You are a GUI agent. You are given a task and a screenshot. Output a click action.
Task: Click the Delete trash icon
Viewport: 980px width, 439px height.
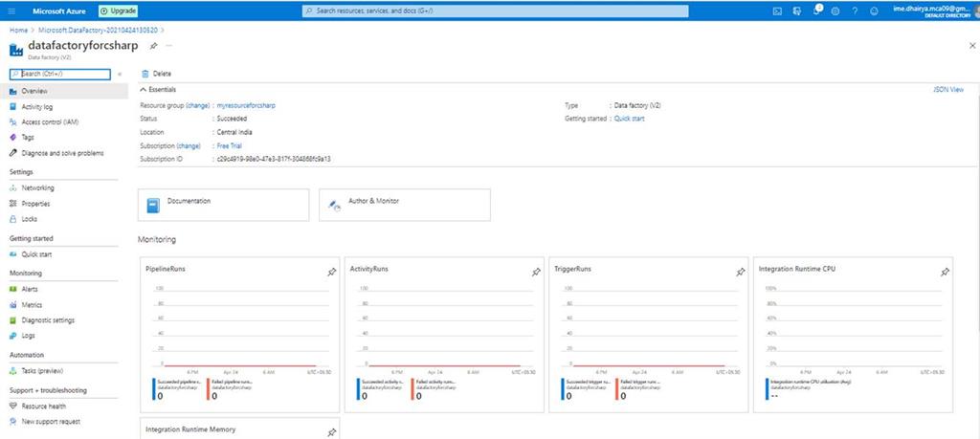(145, 74)
